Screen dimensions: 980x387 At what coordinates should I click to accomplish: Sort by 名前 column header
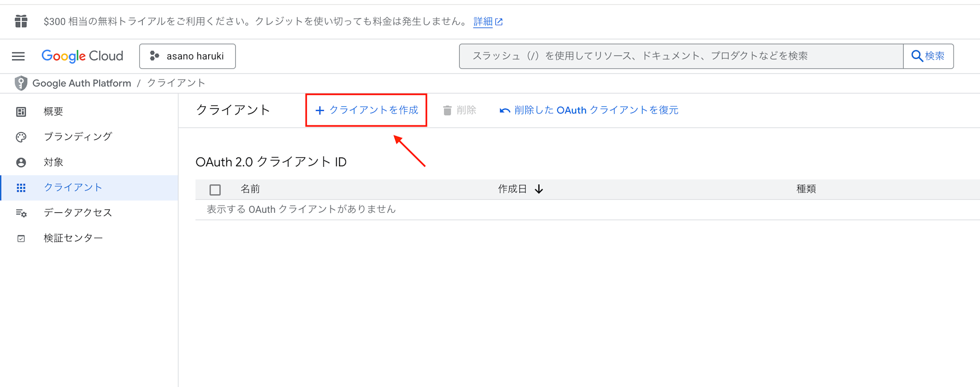(x=250, y=189)
